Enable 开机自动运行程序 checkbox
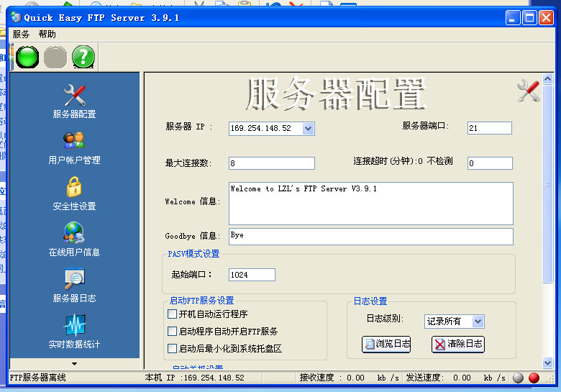561x392 pixels. (x=172, y=314)
